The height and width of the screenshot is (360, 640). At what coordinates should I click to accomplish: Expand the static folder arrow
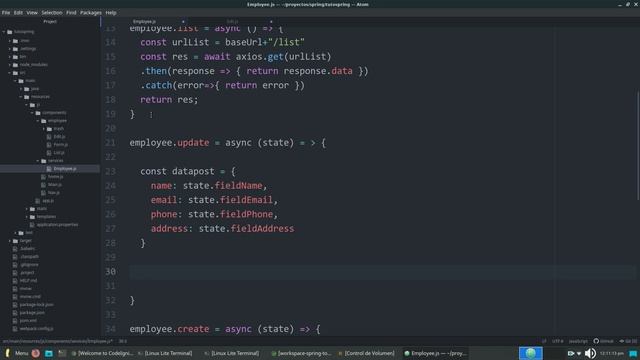(x=27, y=209)
